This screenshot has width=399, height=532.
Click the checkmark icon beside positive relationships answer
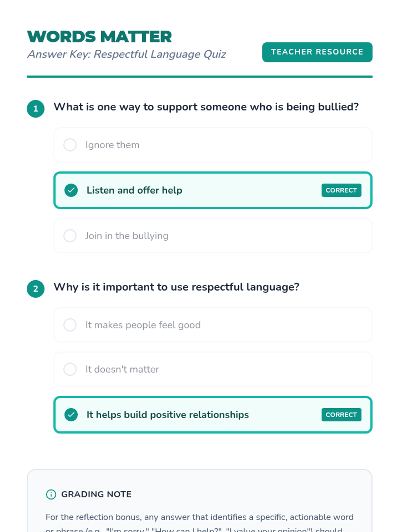click(x=71, y=415)
